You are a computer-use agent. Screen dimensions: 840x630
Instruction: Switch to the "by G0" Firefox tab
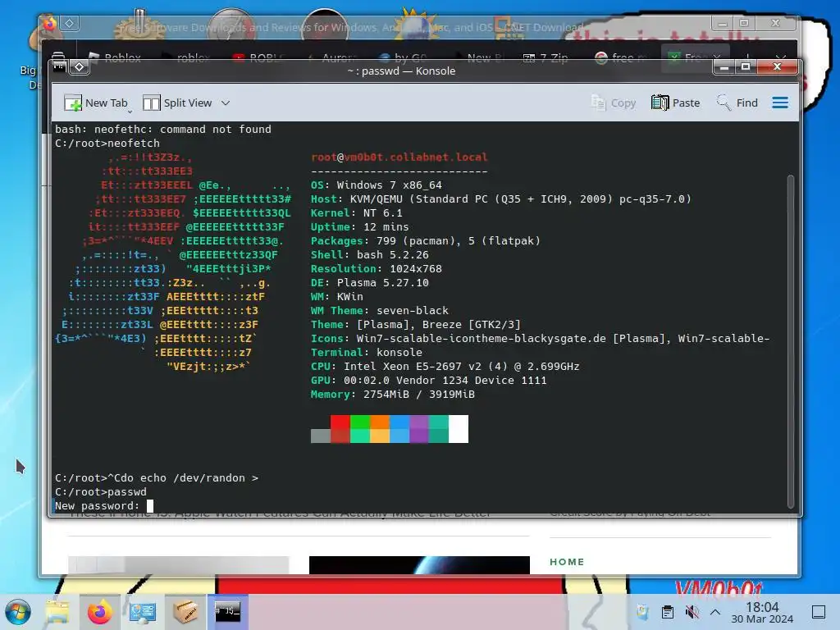click(403, 57)
